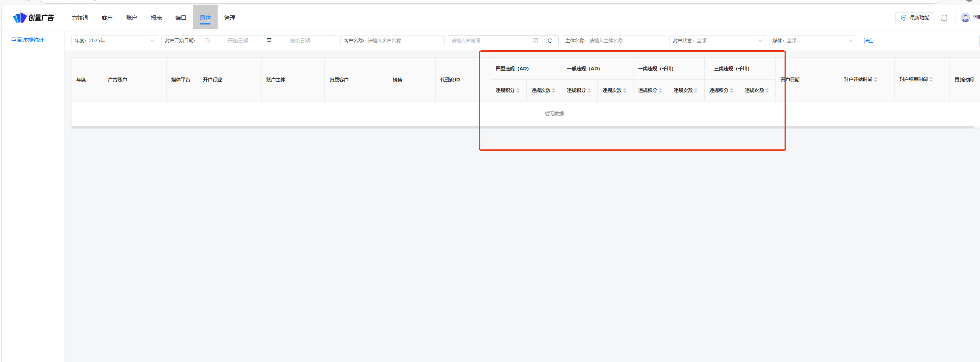Click the magnifier search icon button

pos(550,41)
